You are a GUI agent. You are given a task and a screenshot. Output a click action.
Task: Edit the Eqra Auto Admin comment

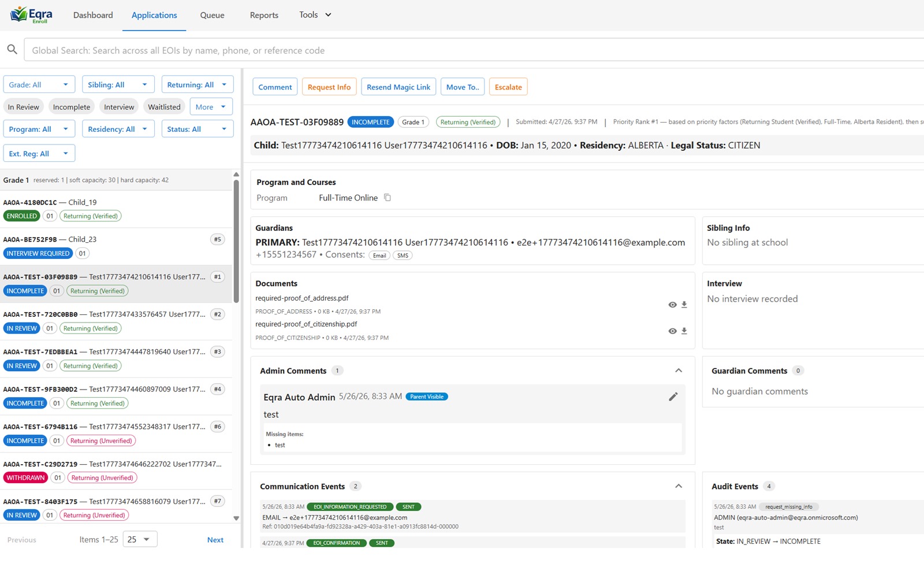pyautogui.click(x=673, y=397)
